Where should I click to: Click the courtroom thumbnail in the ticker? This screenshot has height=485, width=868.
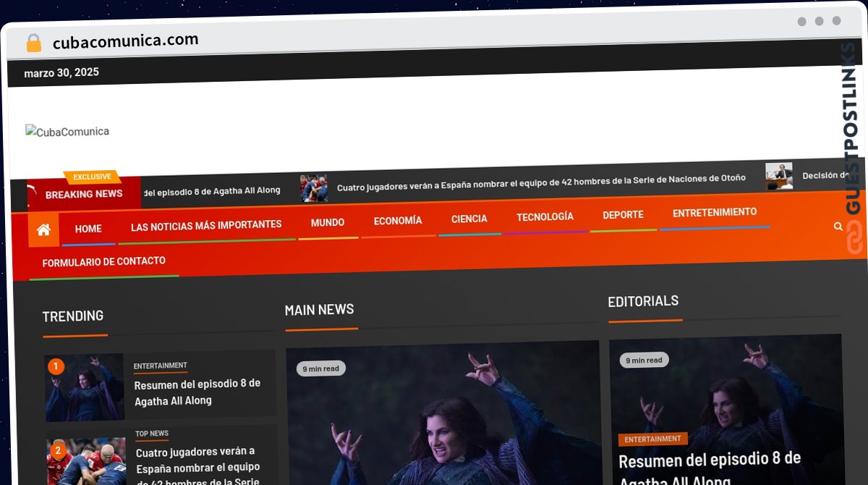779,176
